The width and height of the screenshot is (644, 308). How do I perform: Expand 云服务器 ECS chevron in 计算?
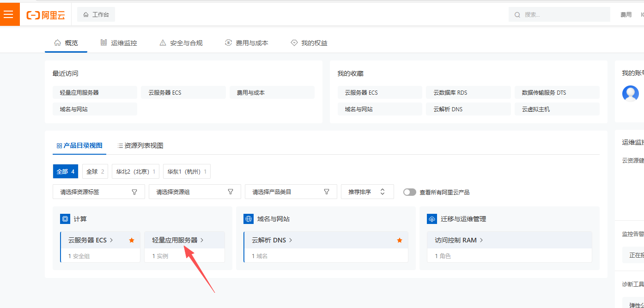pos(111,240)
